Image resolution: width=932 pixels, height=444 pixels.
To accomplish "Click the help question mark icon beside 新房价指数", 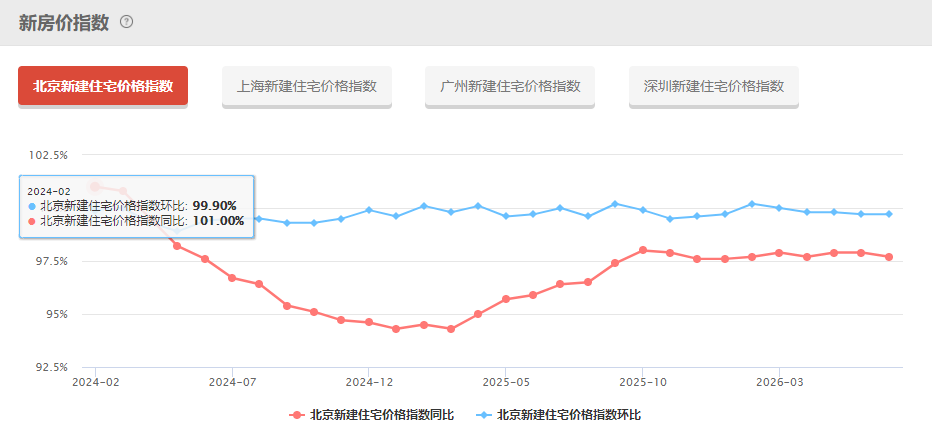I will pyautogui.click(x=127, y=22).
